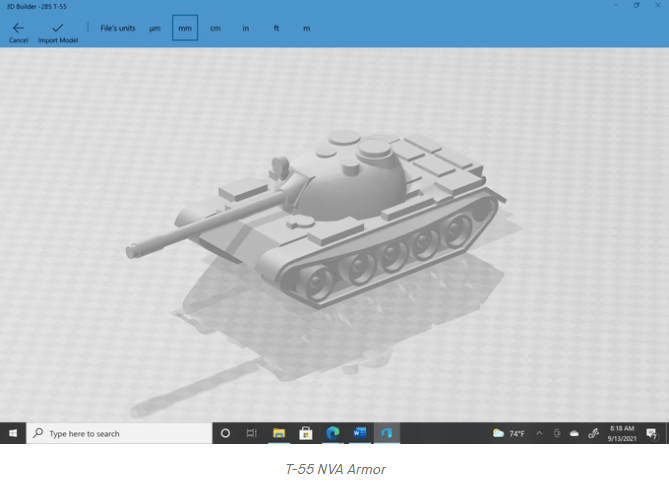Click the taskbar search box
Screen dimensions: 669x487
[x=118, y=433]
